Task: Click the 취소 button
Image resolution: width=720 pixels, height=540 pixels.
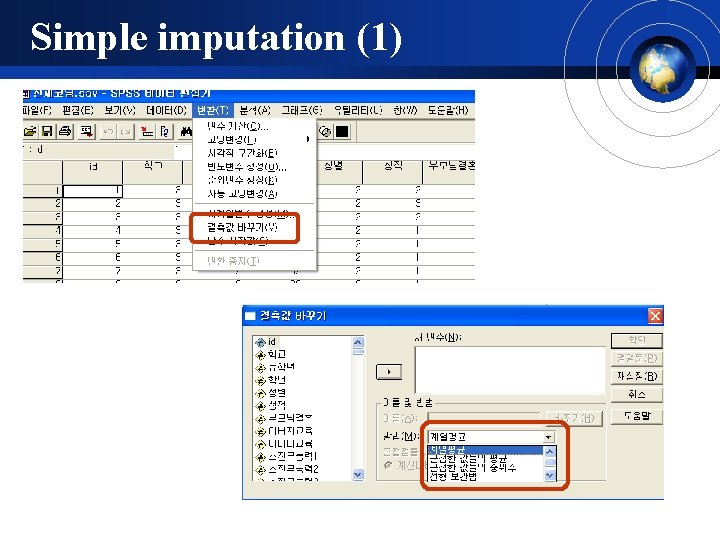Action: 637,394
